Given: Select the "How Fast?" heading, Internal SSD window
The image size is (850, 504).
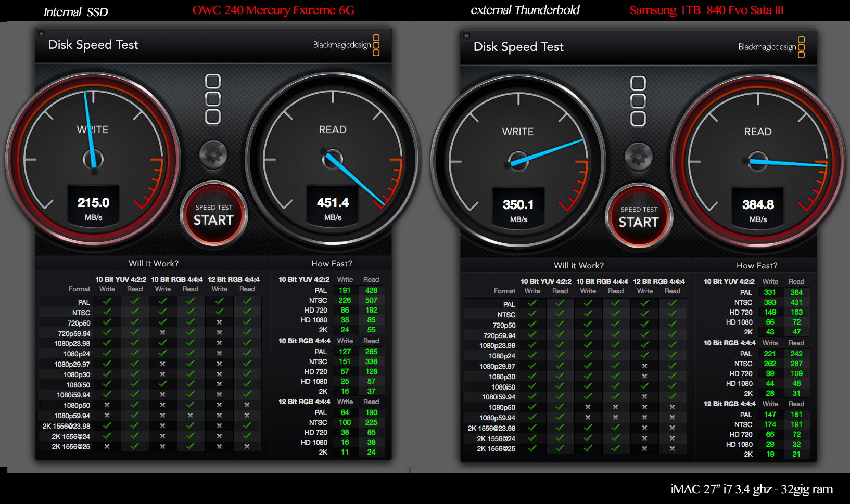Looking at the screenshot, I should [332, 264].
